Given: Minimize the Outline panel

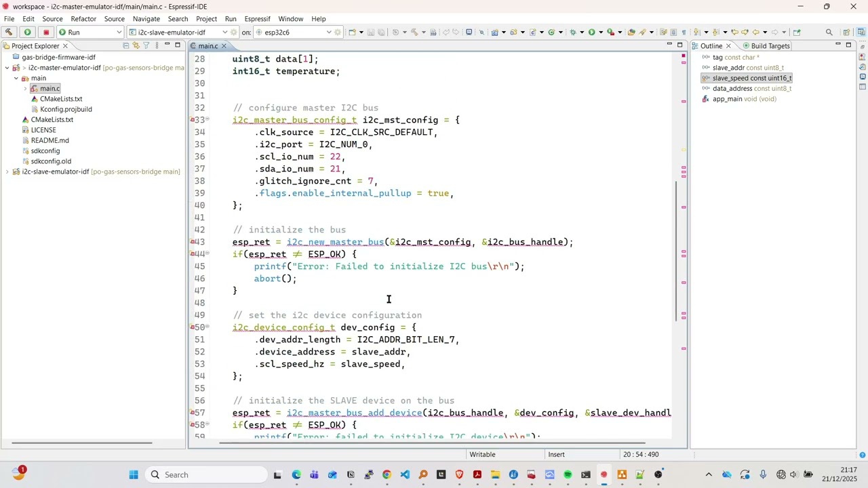Looking at the screenshot, I should click(837, 45).
